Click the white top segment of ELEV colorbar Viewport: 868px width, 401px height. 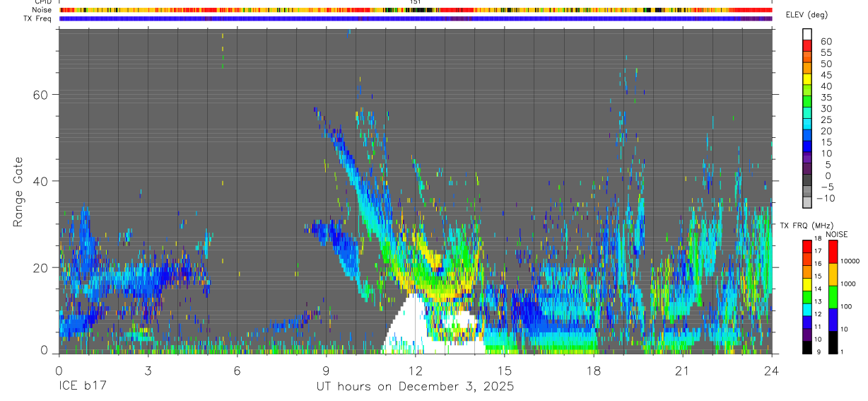(x=807, y=33)
